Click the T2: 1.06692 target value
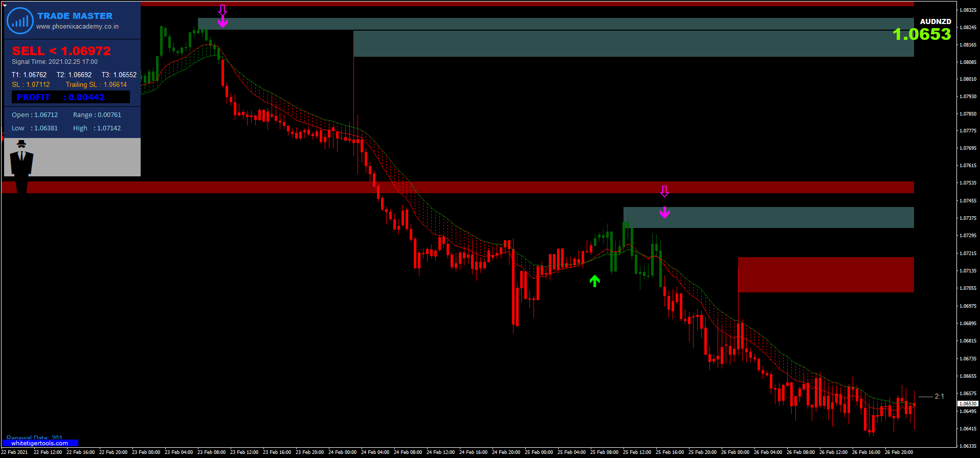Screen dimensions: 980x458 click(74, 75)
